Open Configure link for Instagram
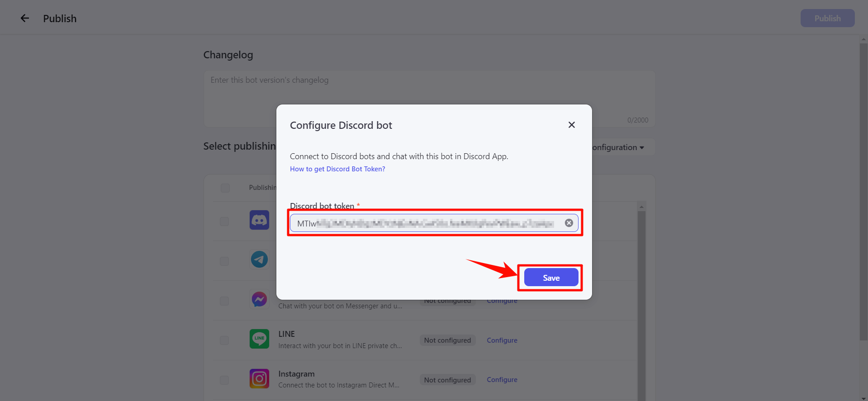Image resolution: width=868 pixels, height=401 pixels. [x=502, y=380]
